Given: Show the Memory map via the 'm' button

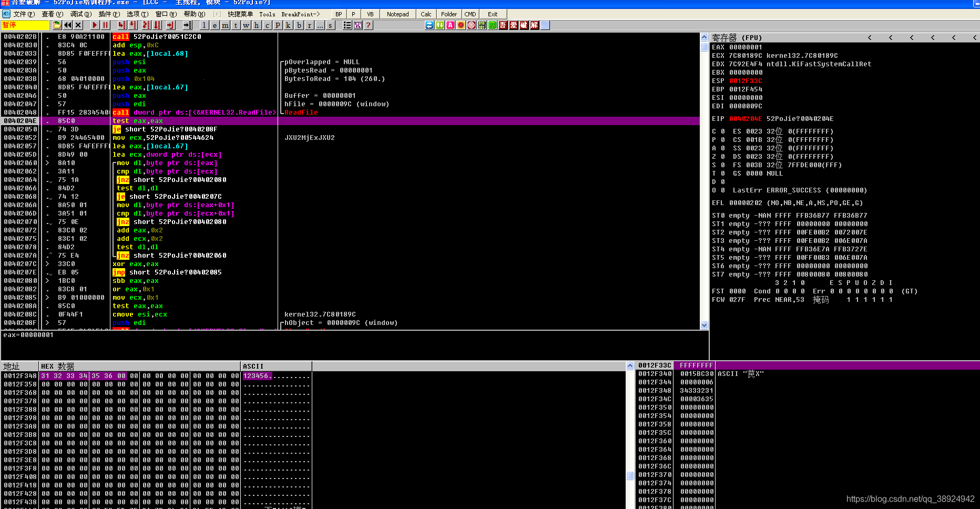Looking at the screenshot, I should (x=226, y=25).
